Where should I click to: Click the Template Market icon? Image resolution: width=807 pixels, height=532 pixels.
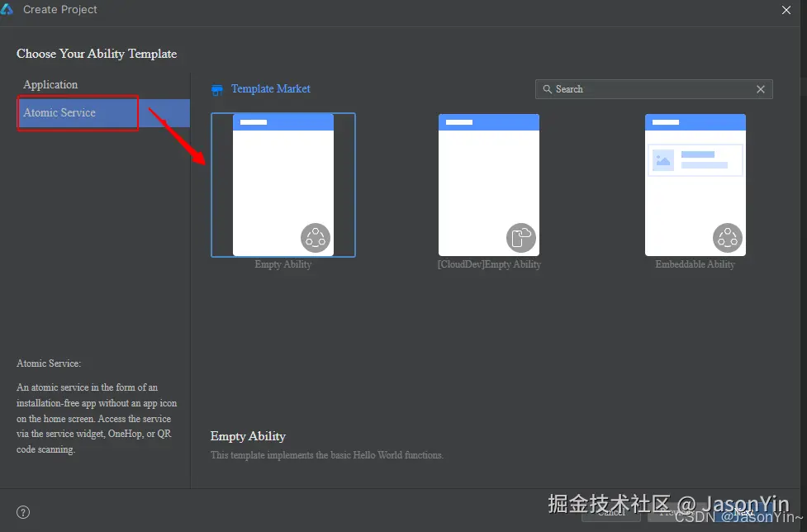pyautogui.click(x=216, y=88)
